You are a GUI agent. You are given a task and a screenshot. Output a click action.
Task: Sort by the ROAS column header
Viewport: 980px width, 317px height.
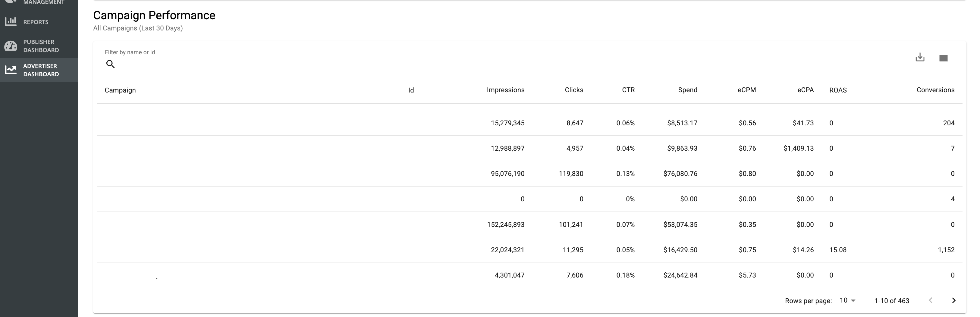point(838,90)
